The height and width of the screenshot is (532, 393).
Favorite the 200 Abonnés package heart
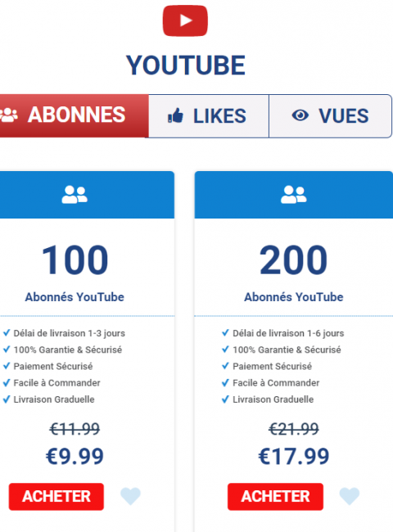click(350, 496)
